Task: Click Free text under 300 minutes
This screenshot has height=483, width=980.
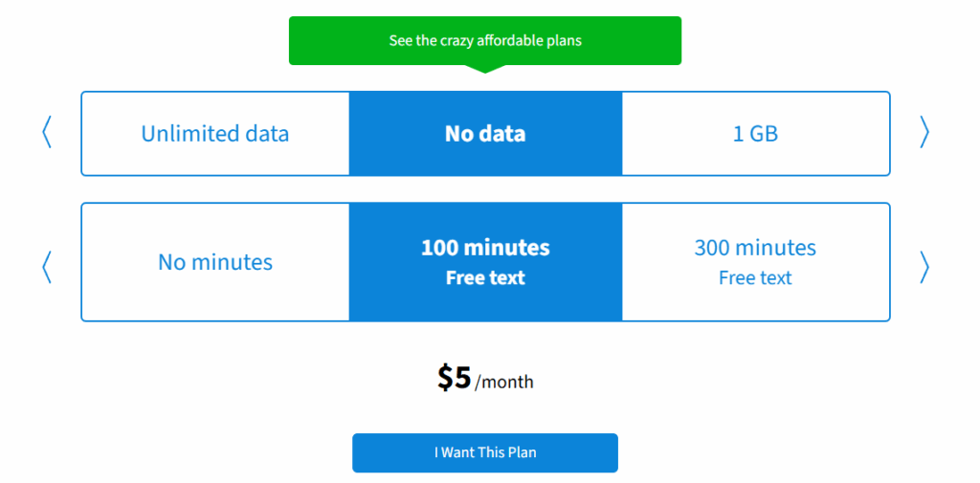Action: [x=755, y=278]
